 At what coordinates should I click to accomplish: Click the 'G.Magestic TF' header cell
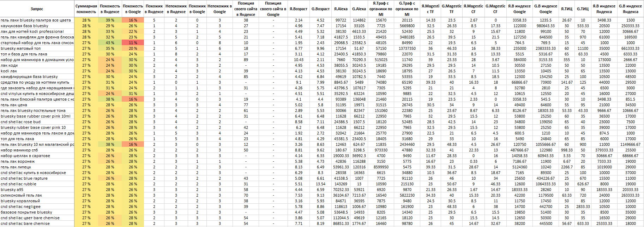[x=452, y=9]
